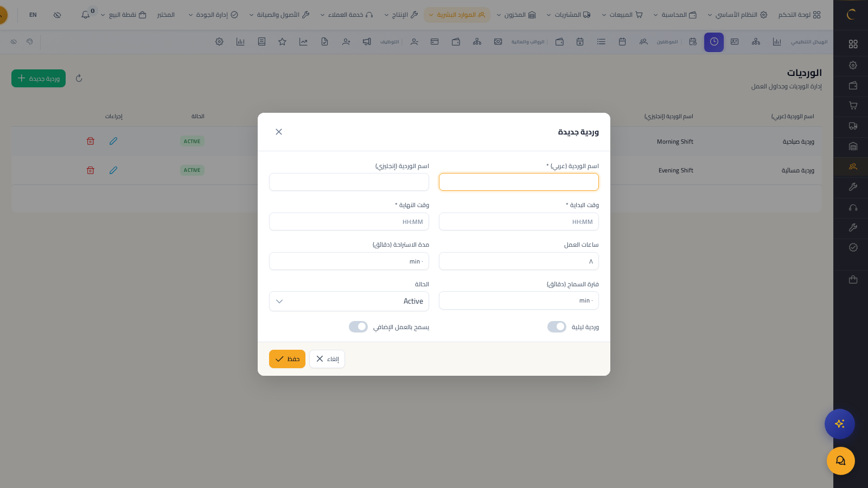Viewport: 868px width, 488px height.
Task: Open the status dropdown showing Active
Action: click(x=349, y=301)
